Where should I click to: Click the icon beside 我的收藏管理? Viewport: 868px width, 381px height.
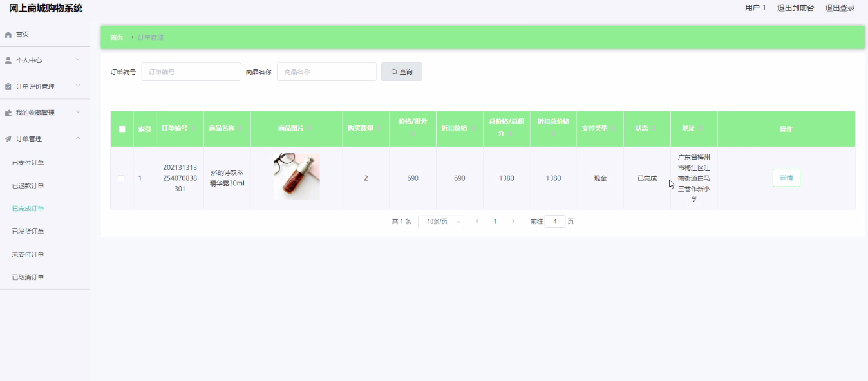[8, 113]
